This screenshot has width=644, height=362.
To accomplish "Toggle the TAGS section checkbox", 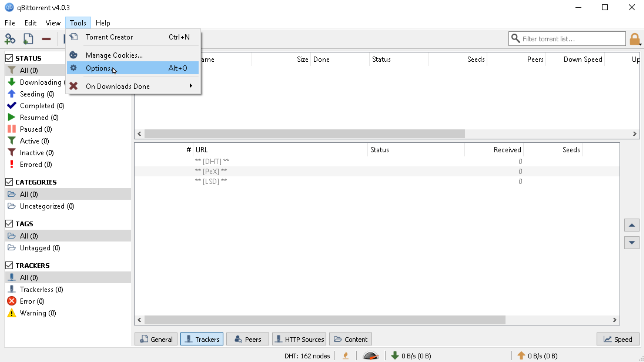I will 9,223.
